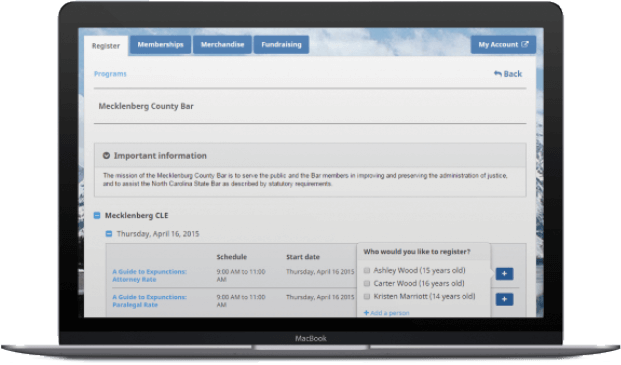Open the Register tab
The height and width of the screenshot is (365, 621).
point(106,46)
